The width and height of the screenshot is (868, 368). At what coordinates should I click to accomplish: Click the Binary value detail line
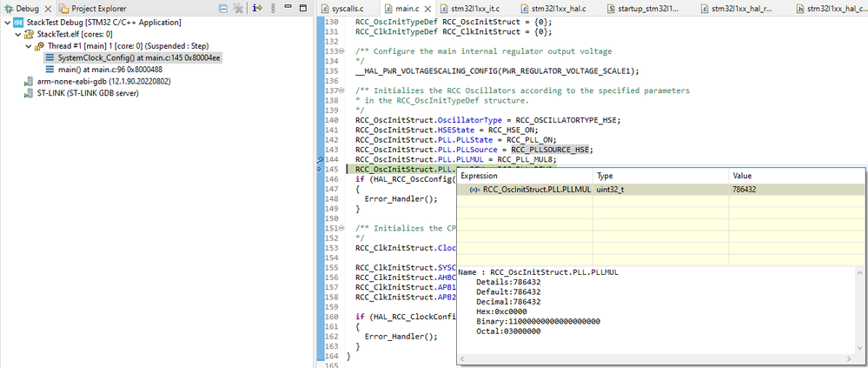tap(538, 321)
